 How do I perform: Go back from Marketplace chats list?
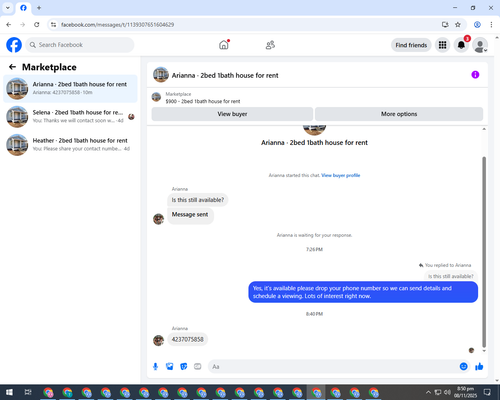tap(12, 67)
